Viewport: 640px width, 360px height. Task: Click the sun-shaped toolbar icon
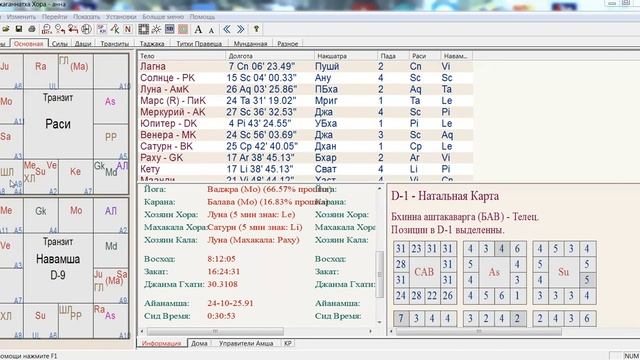click(156, 29)
